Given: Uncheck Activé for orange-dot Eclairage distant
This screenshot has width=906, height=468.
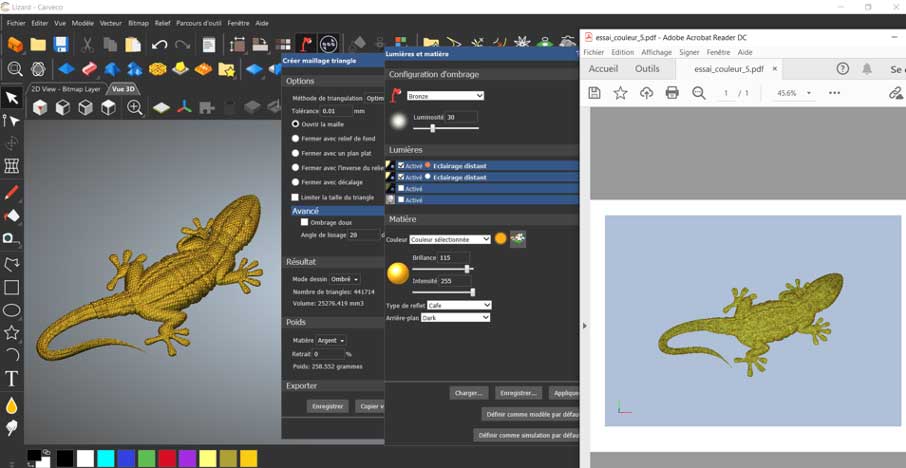Looking at the screenshot, I should tap(401, 165).
